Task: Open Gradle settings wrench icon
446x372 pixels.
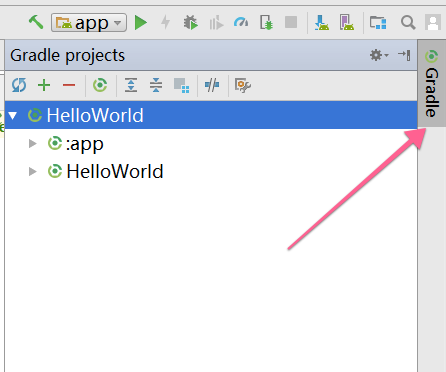Action: tap(243, 85)
